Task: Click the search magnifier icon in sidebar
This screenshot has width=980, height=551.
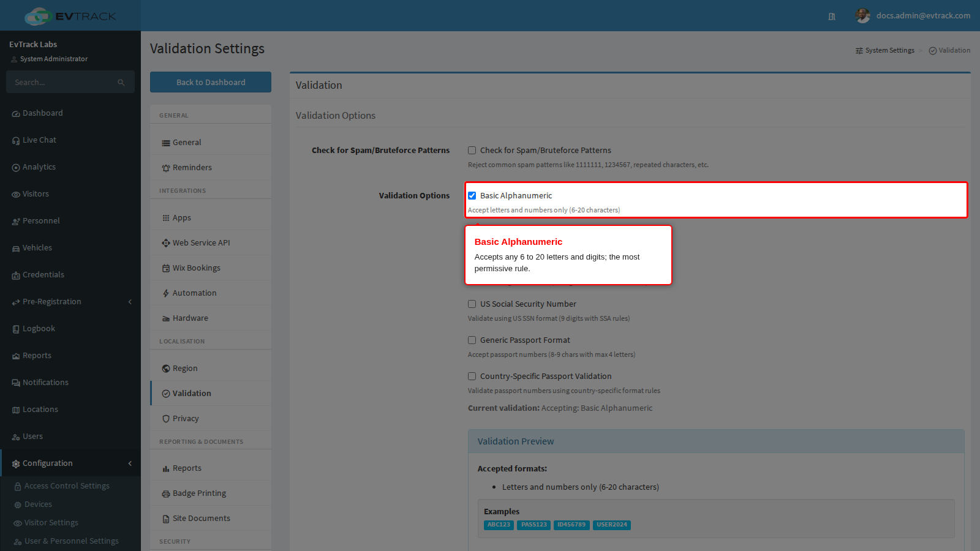Action: pos(121,83)
